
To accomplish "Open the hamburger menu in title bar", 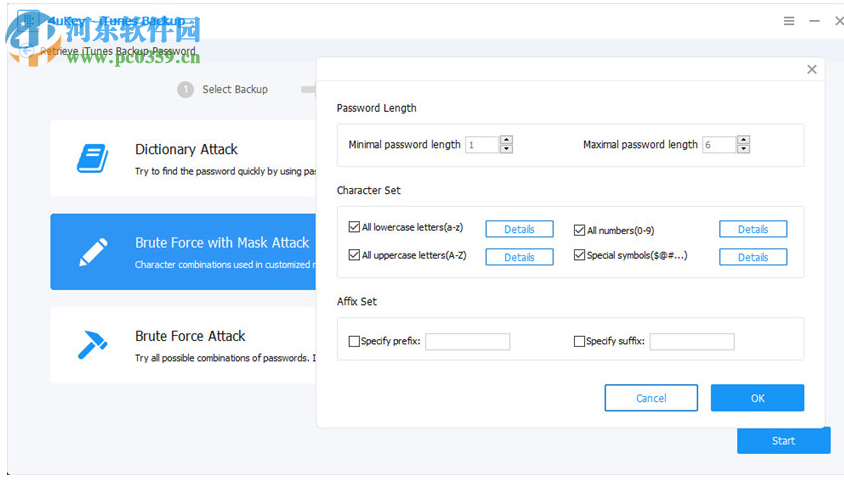I will [789, 21].
